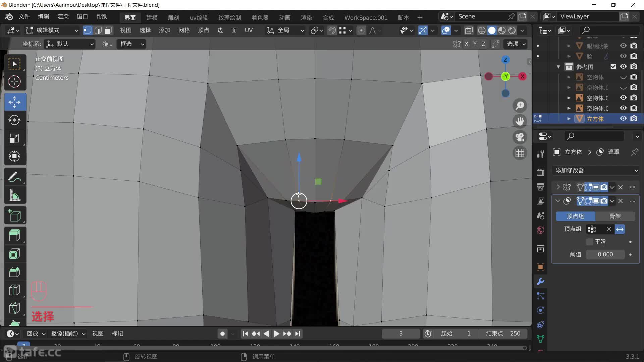Open the 默认 coordinate system dropdown
Screen dimensions: 644x362
(70, 44)
